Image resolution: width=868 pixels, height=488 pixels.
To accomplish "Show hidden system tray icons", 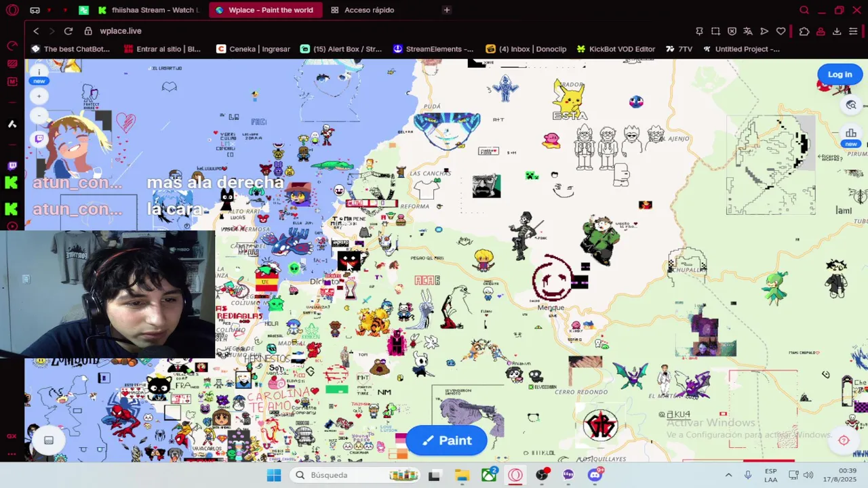I will 728,475.
